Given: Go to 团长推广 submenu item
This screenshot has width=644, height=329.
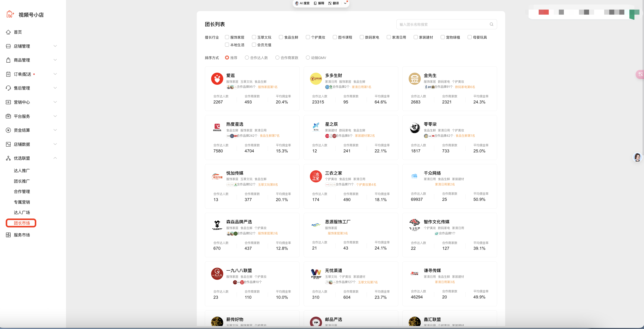Looking at the screenshot, I should (22, 181).
